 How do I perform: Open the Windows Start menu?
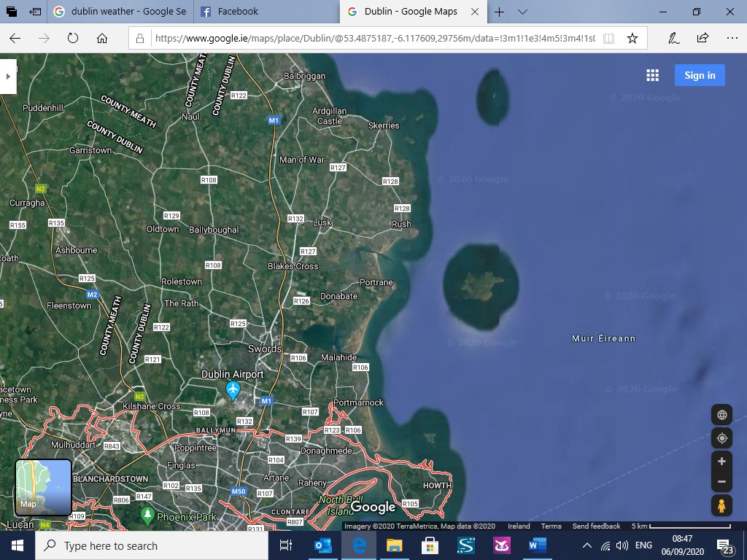(18, 545)
